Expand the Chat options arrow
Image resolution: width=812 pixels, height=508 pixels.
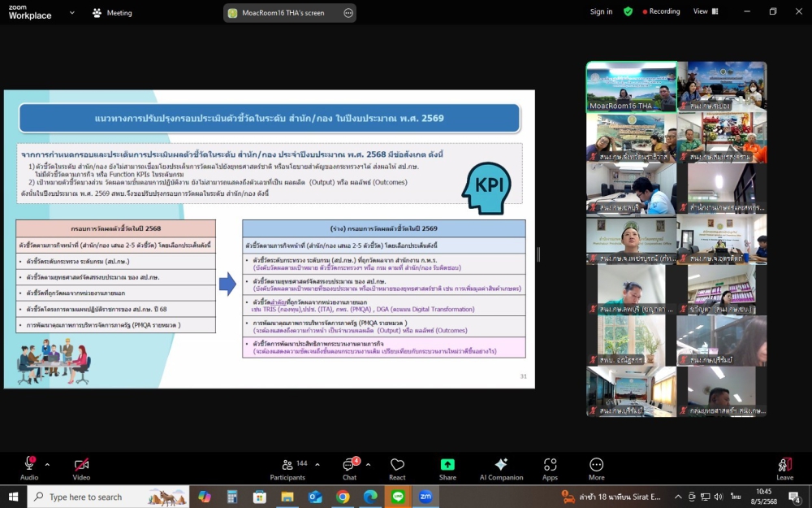click(368, 465)
